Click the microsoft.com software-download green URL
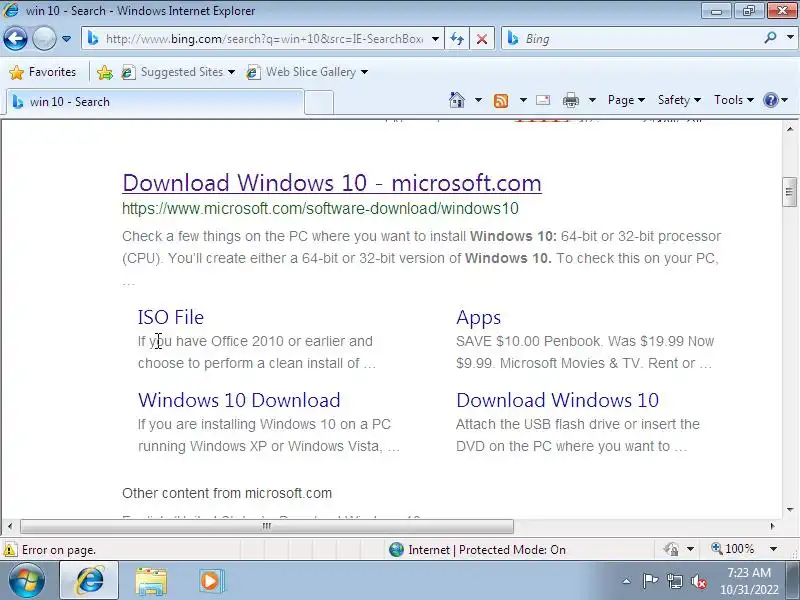The width and height of the screenshot is (800, 600). coord(320,208)
